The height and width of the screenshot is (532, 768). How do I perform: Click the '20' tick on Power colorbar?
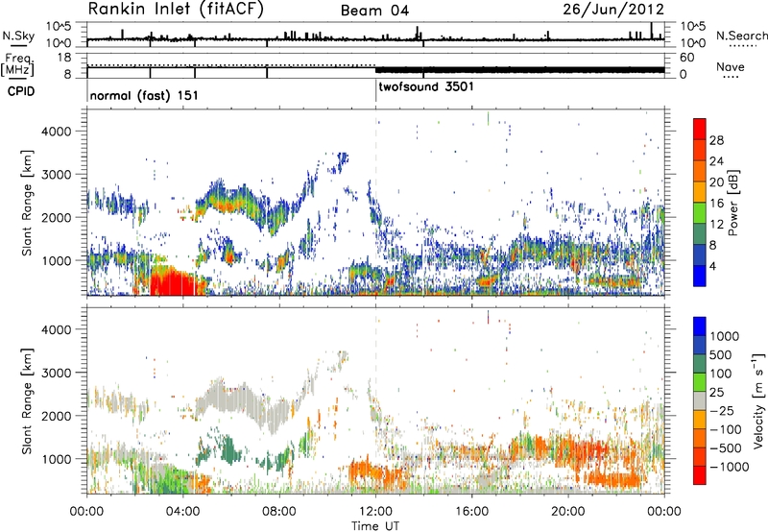716,182
